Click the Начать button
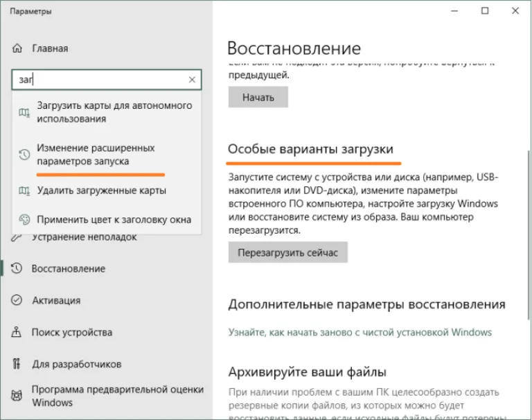This screenshot has height=420, width=532. tap(258, 97)
